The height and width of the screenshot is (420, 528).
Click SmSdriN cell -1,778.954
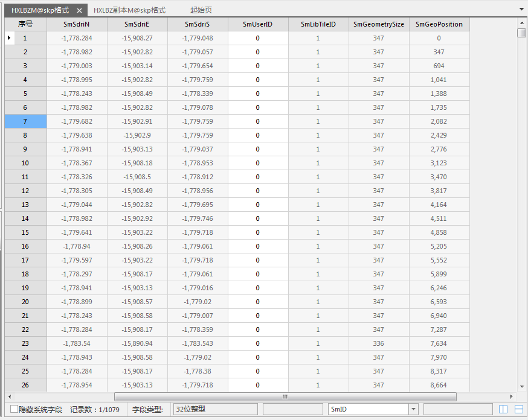pyautogui.click(x=77, y=385)
